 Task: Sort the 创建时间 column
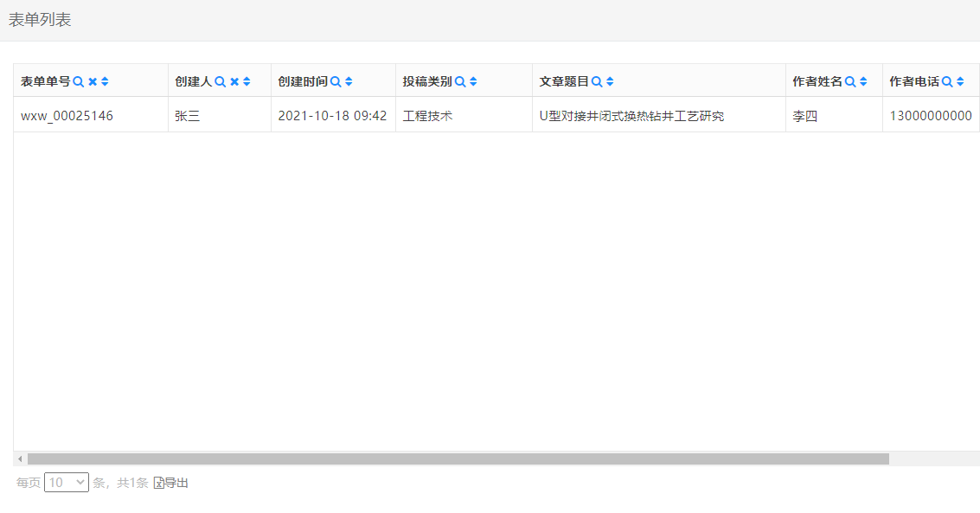click(349, 81)
